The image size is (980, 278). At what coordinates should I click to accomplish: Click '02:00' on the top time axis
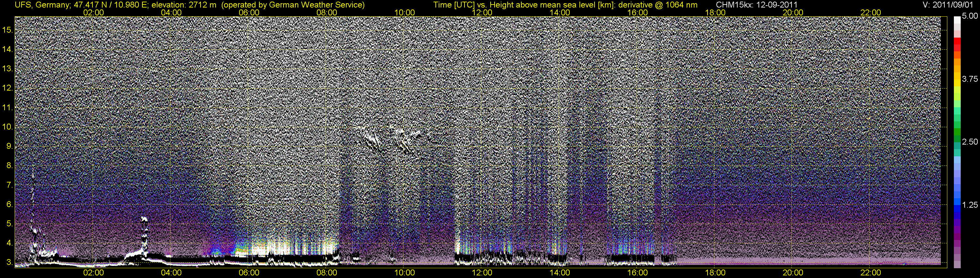click(93, 12)
